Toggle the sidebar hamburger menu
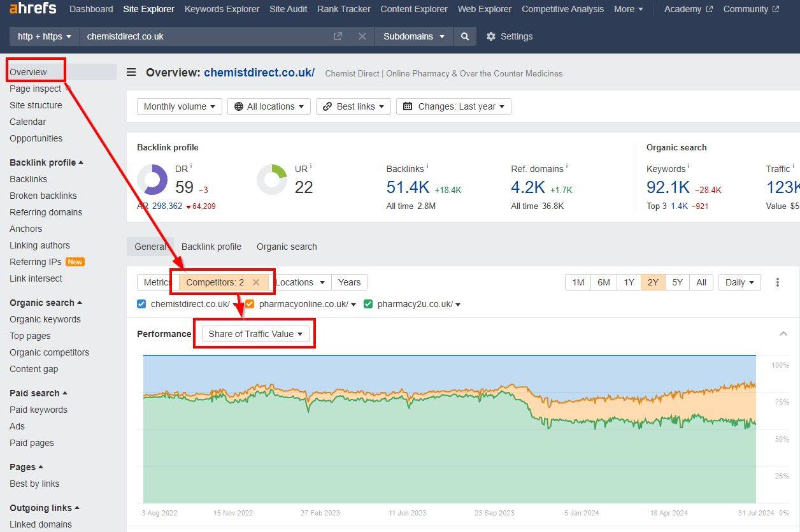Image resolution: width=800 pixels, height=532 pixels. pos(131,72)
